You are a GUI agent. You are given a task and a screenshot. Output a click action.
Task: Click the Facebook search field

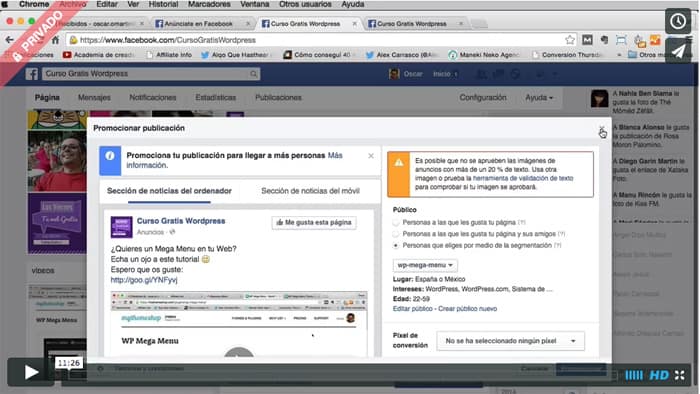coord(151,74)
